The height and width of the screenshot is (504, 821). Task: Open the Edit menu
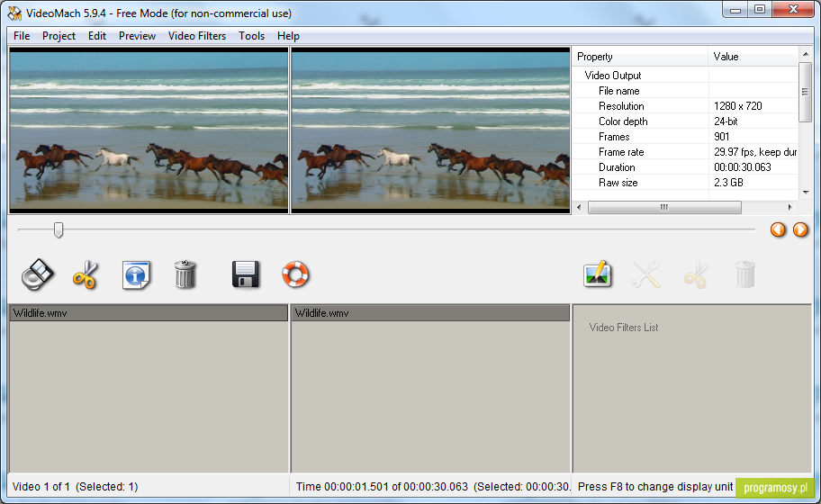(x=97, y=36)
